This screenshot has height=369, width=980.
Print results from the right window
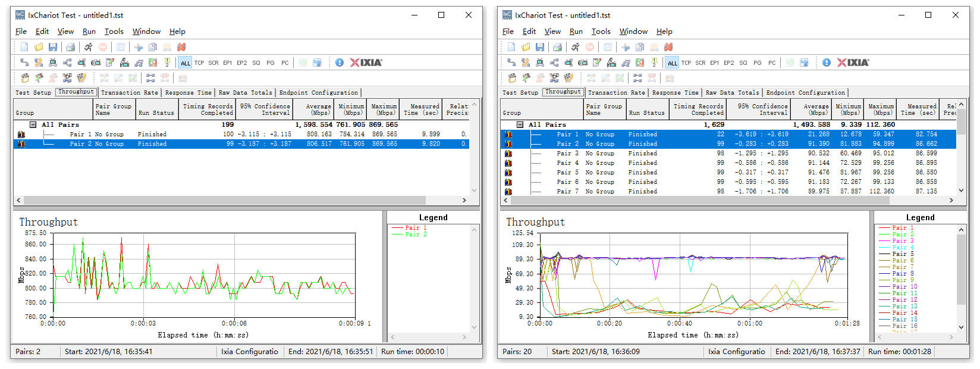coord(557,47)
